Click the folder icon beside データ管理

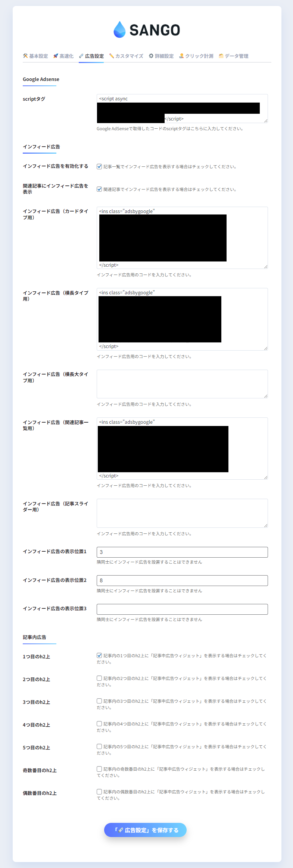pyautogui.click(x=221, y=56)
